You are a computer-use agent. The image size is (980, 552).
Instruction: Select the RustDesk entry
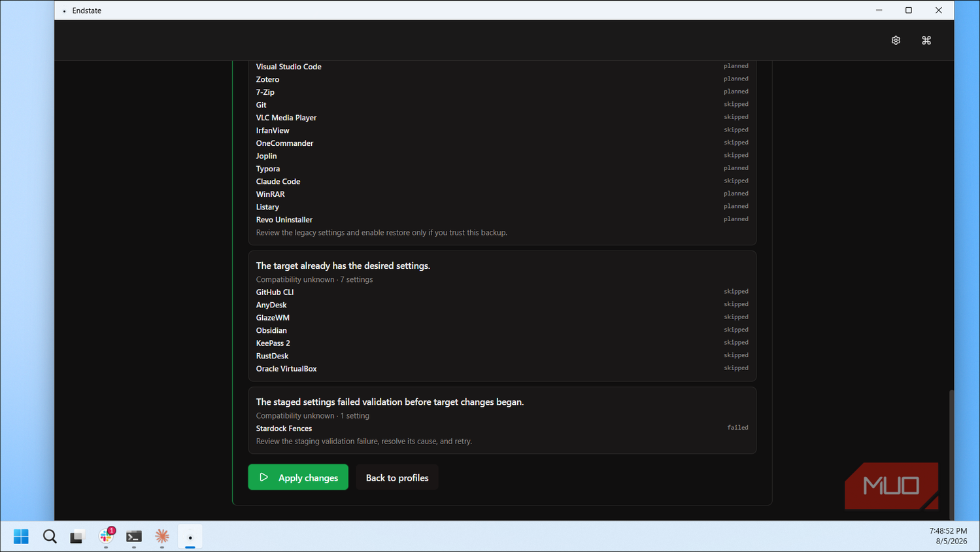tap(502, 356)
